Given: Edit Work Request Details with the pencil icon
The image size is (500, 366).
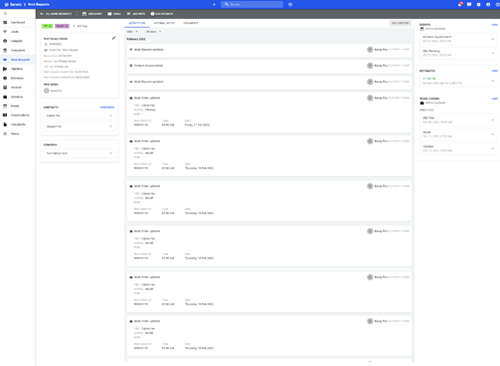Looking at the screenshot, I should tap(114, 38).
